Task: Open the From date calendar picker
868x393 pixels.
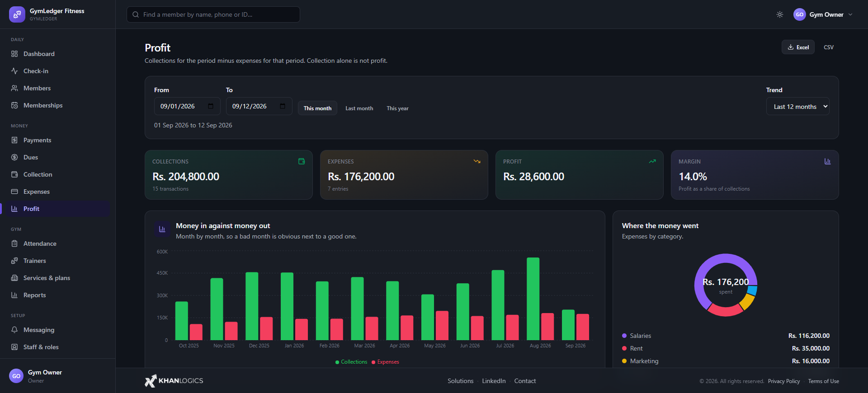Action: pyautogui.click(x=211, y=106)
